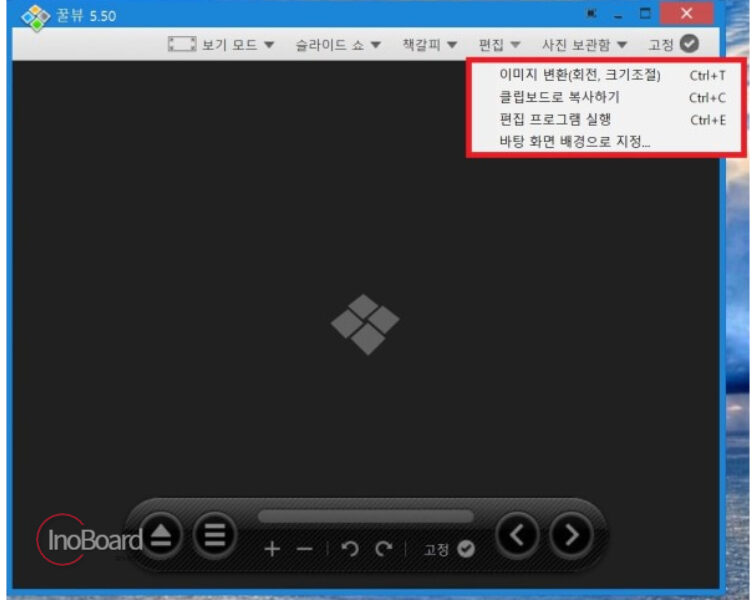Rotate image clockwise

(384, 549)
